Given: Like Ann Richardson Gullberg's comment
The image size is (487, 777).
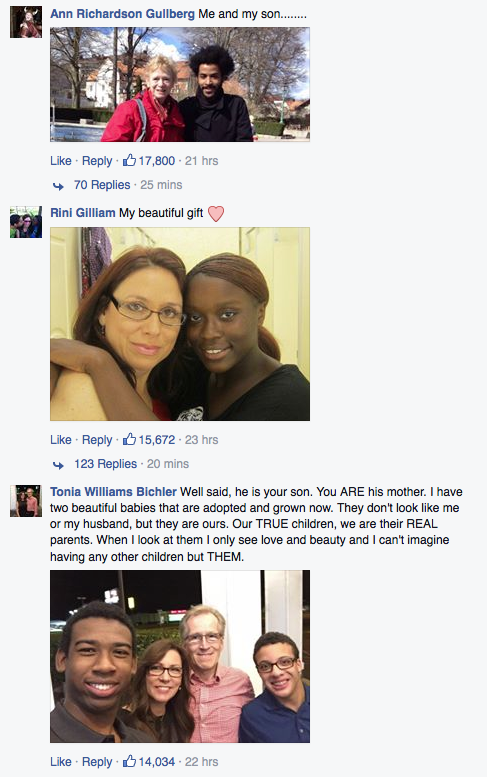Looking at the screenshot, I should 61,161.
